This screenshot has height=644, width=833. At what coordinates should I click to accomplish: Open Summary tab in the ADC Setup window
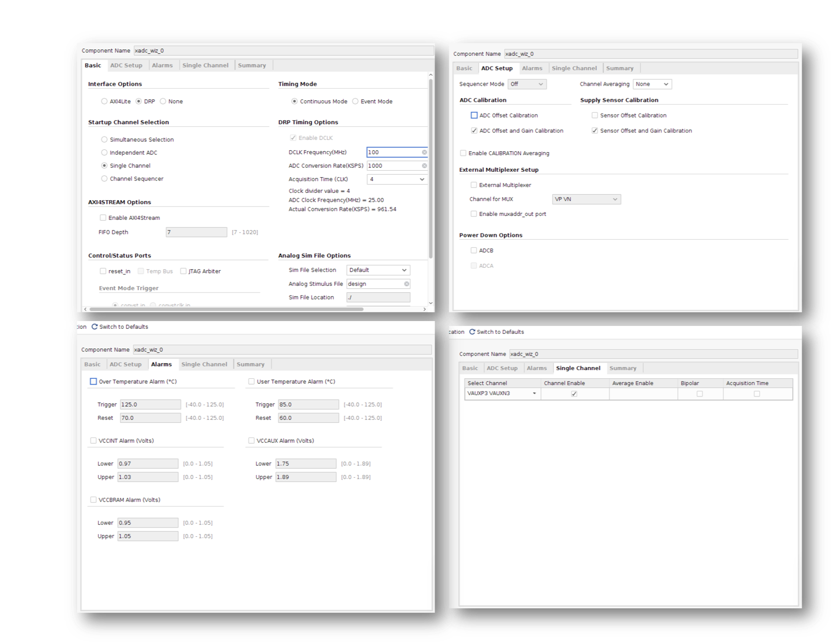click(620, 69)
